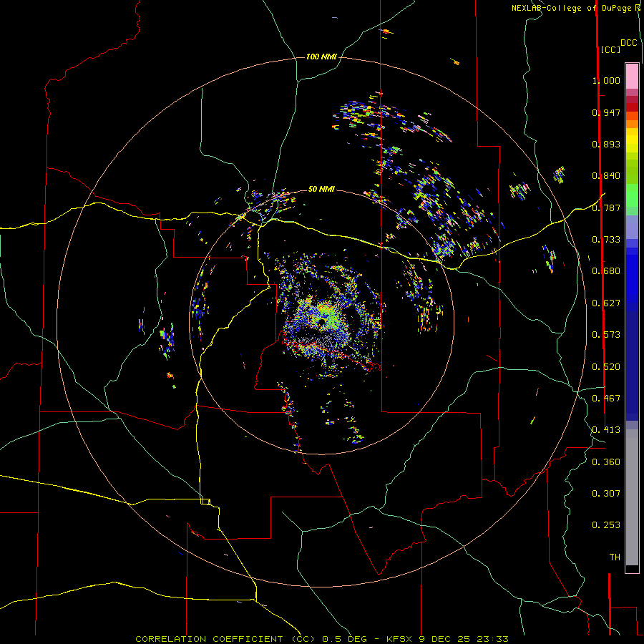Click the 0.467 legend value
This screenshot has width=644, height=644.
tap(606, 399)
